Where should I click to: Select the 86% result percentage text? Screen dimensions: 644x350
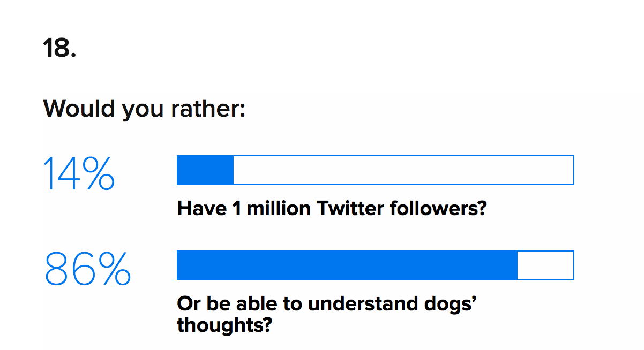(87, 269)
